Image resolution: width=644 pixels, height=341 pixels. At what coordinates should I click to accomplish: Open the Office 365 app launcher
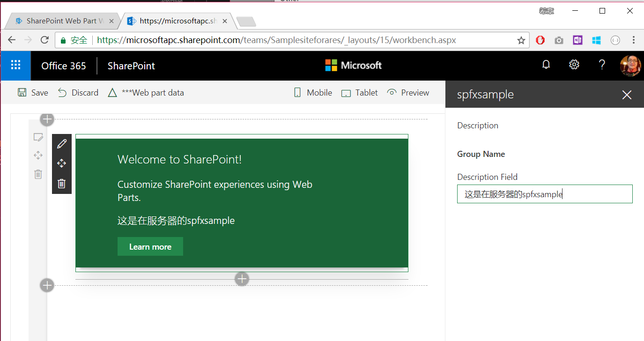pyautogui.click(x=15, y=66)
